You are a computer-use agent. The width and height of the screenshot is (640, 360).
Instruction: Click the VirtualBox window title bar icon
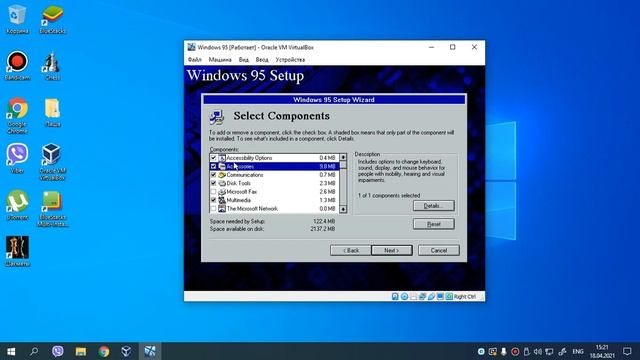[x=191, y=47]
